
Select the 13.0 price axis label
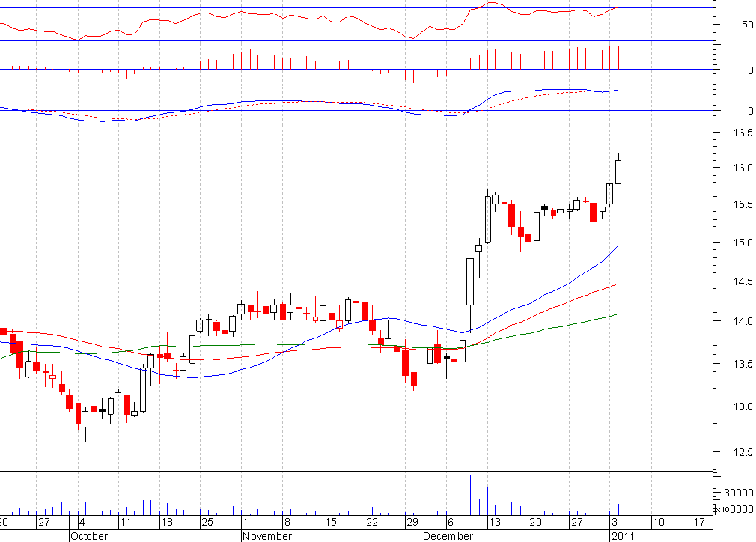click(743, 406)
